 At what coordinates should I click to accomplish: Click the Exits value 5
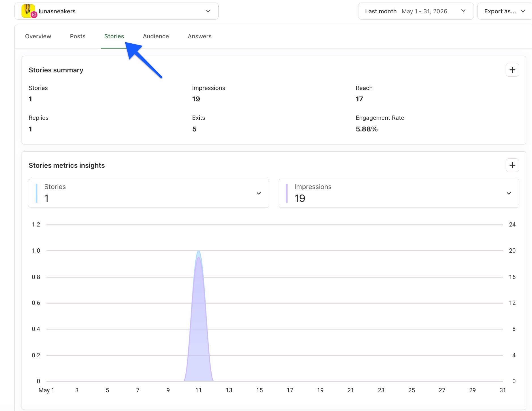[194, 129]
